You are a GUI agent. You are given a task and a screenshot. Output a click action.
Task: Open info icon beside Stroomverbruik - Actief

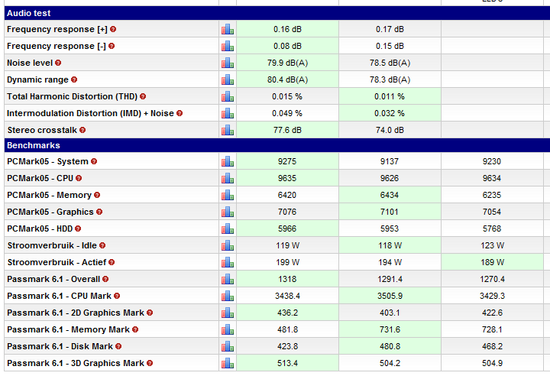point(112,262)
